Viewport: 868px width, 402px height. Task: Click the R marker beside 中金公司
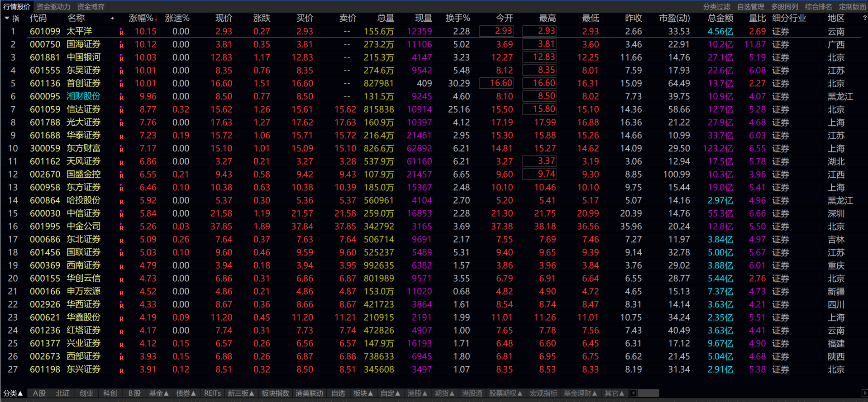coord(121,227)
